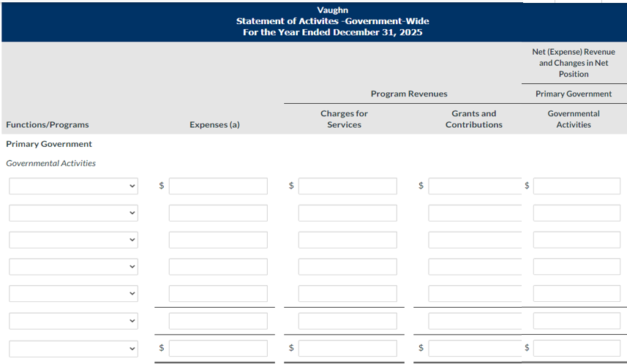Click the totals row Charges for Services field
The image size is (627, 364).
tap(348, 349)
